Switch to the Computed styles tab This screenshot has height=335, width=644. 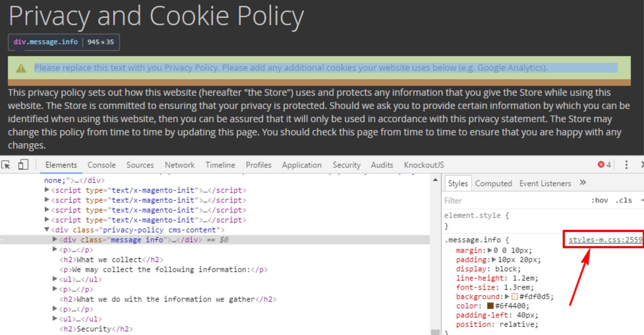coord(493,184)
